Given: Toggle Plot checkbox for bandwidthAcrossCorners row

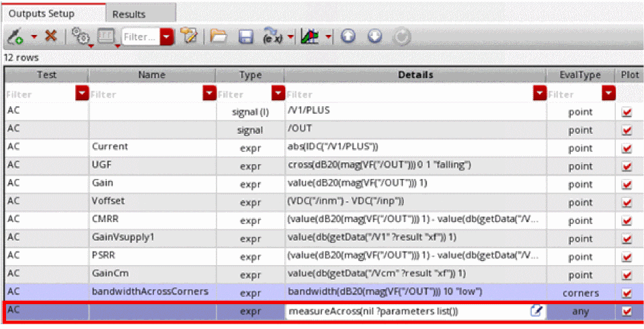Looking at the screenshot, I should [x=627, y=293].
